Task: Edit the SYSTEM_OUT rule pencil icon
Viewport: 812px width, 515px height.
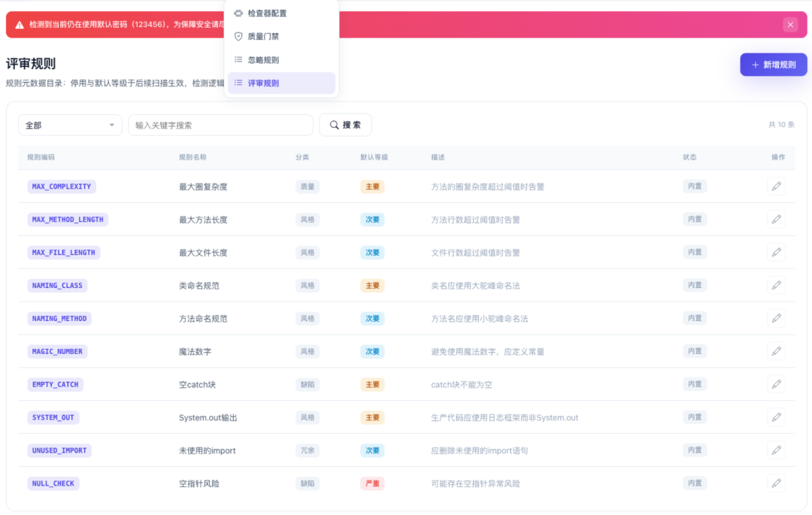Action: click(x=776, y=417)
